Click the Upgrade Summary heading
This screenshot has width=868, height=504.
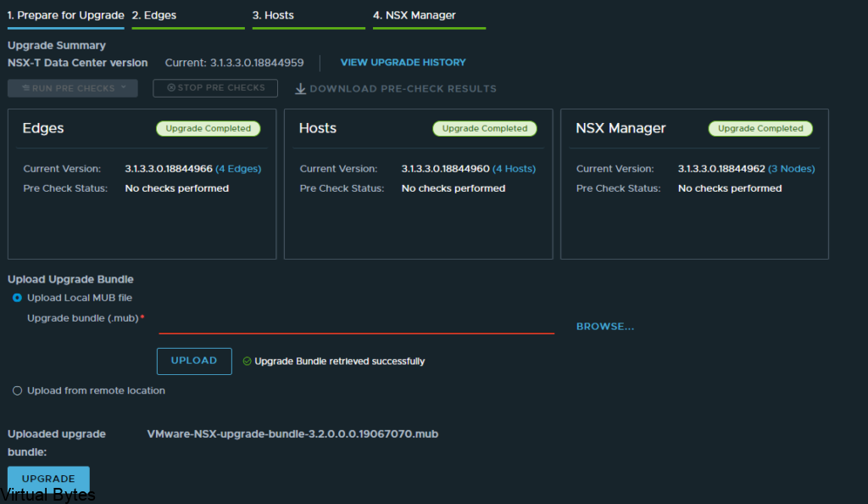(57, 46)
